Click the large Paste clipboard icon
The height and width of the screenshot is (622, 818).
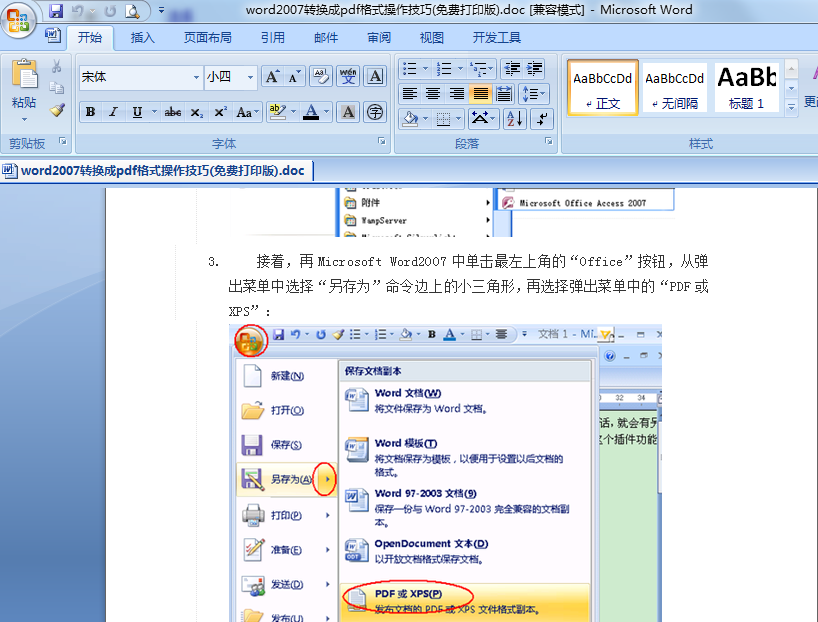[x=24, y=74]
